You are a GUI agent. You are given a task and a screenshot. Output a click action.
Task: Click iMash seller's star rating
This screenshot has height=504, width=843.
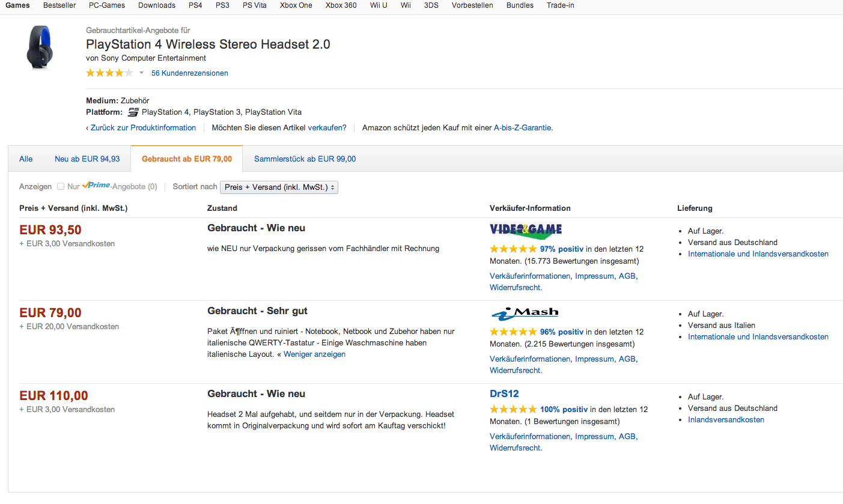[513, 332]
